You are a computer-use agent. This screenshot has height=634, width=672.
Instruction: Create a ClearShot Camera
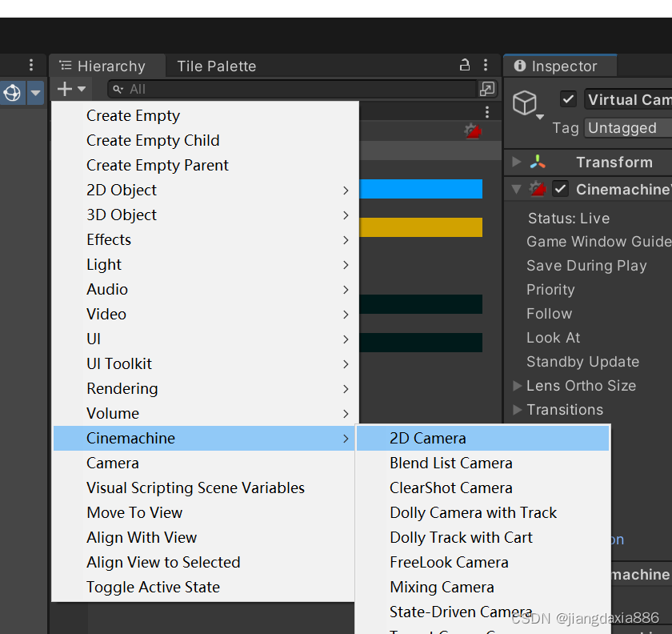tap(482, 488)
